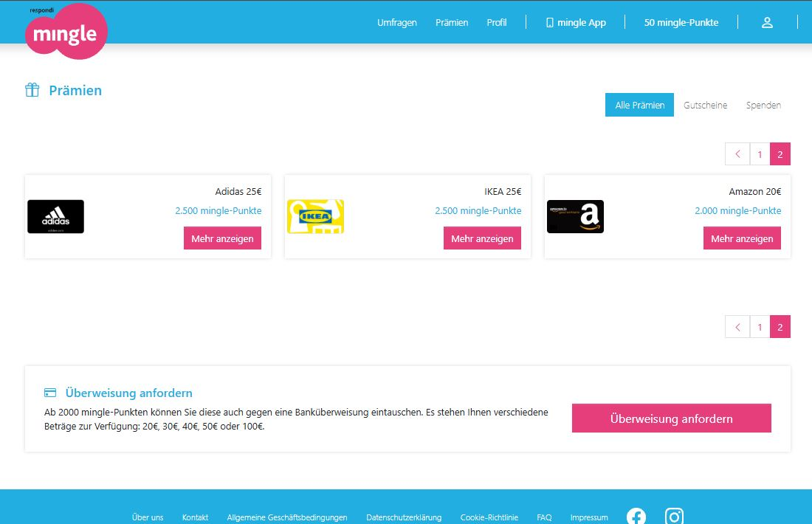Click the card icon beside Überweisung anfordern heading
This screenshot has width=812, height=524.
point(50,393)
